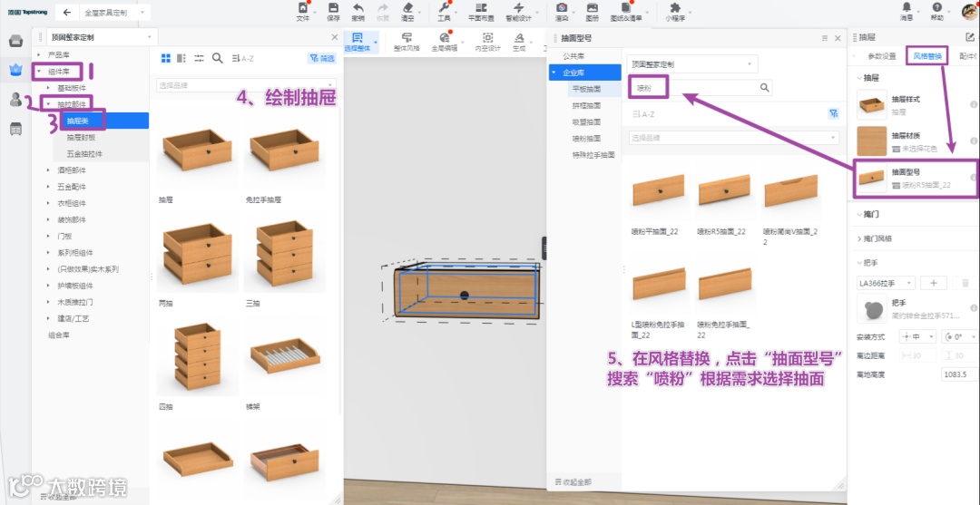
Task: Open 选择品牌 brand dropdown in component library
Action: [246, 85]
